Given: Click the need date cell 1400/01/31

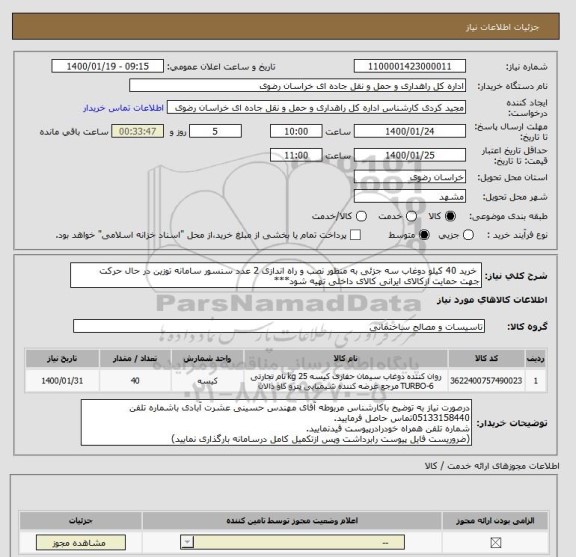Looking at the screenshot, I should [62, 381].
